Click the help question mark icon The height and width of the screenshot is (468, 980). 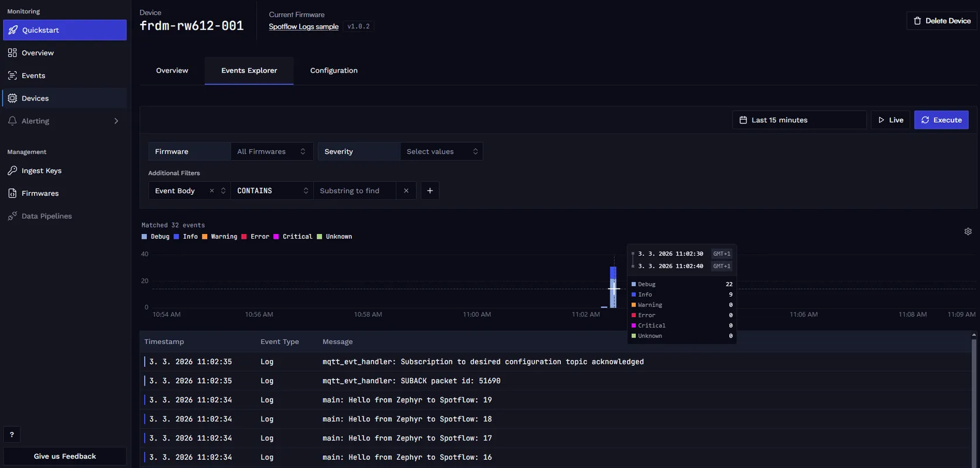pos(12,435)
